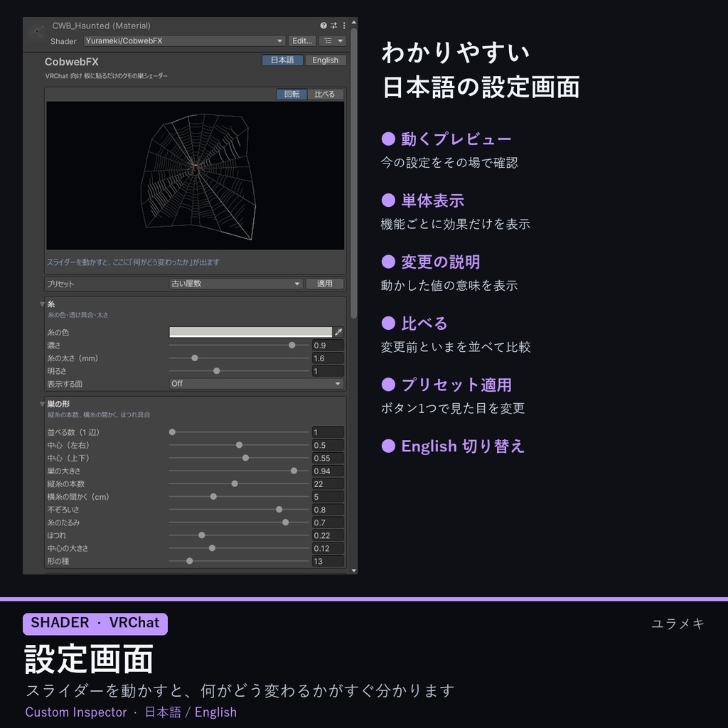This screenshot has width=728, height=728.
Task: Click the 中心 (左右) value field 0.5
Action: point(328,445)
